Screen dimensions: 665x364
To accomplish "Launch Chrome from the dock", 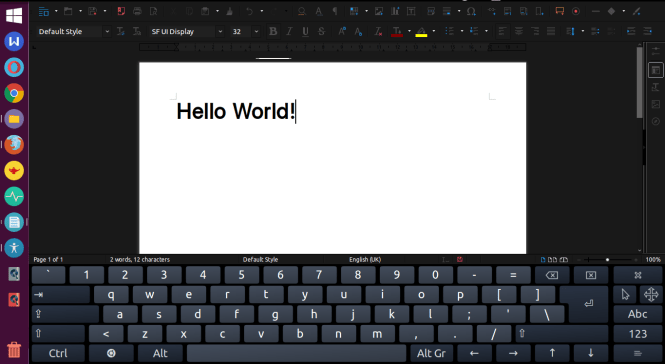I will click(14, 93).
